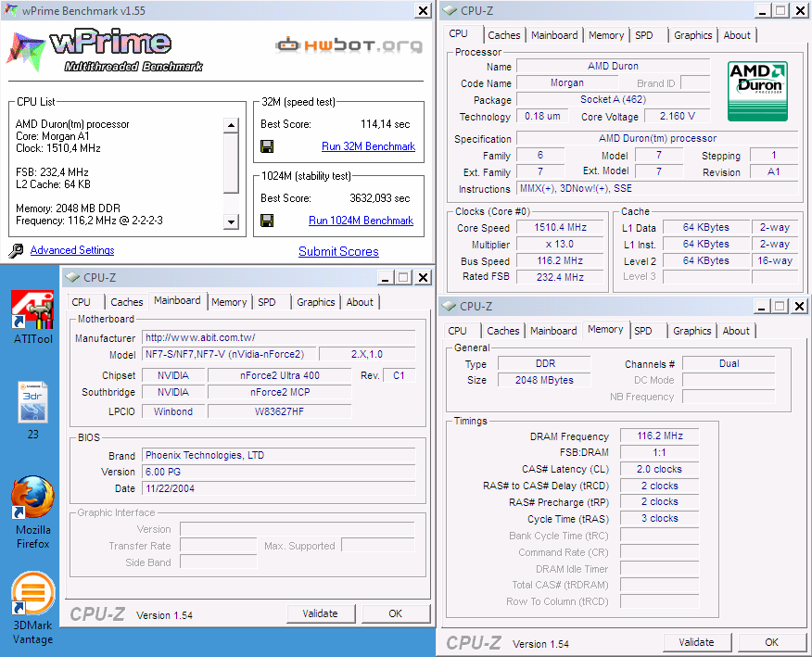812x657 pixels.
Task: Click the Advanced Settings wrench icon
Action: pos(16,250)
